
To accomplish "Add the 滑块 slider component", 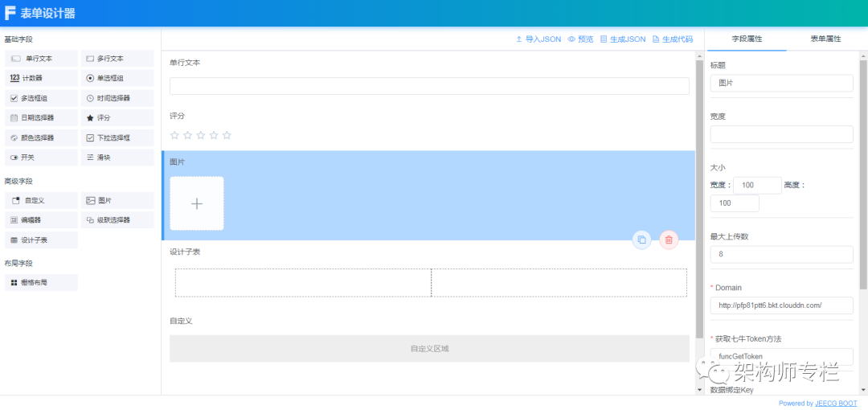I will [117, 158].
